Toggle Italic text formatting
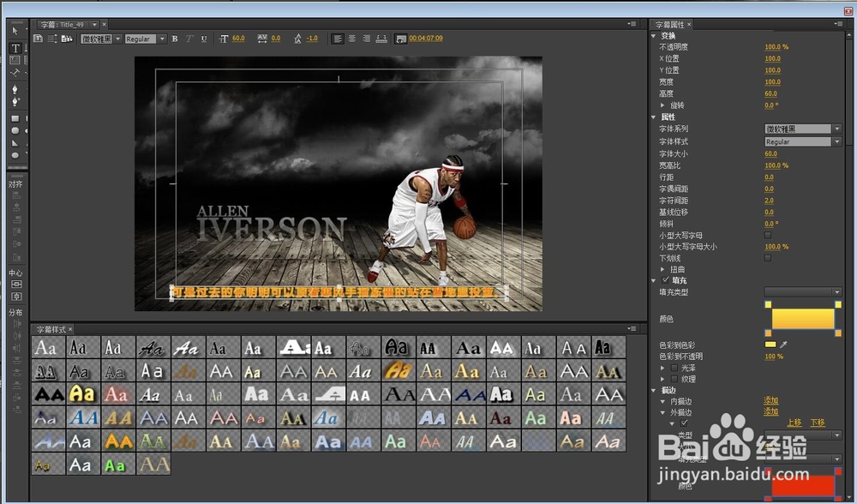The width and height of the screenshot is (857, 504). (x=189, y=39)
